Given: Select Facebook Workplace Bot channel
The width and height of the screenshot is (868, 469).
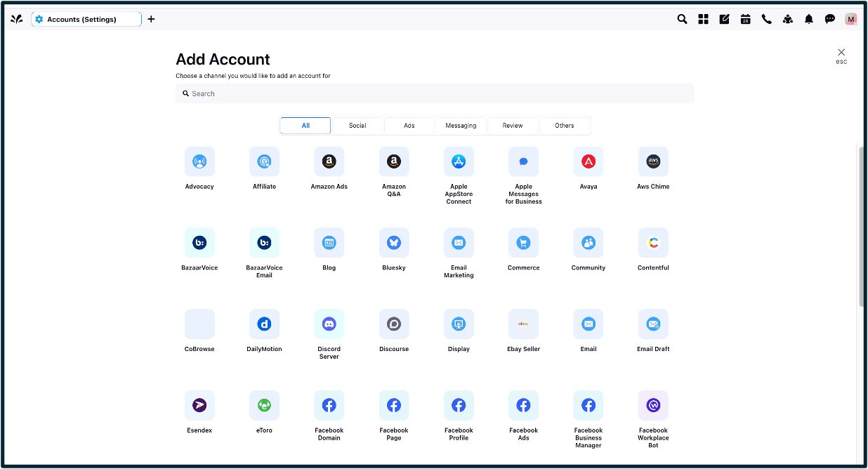Looking at the screenshot, I should click(653, 405).
